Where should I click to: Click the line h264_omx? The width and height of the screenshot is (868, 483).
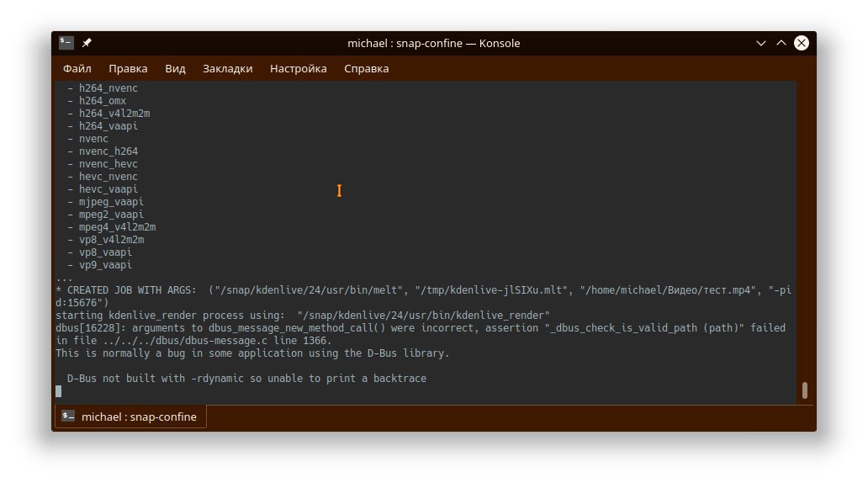103,101
